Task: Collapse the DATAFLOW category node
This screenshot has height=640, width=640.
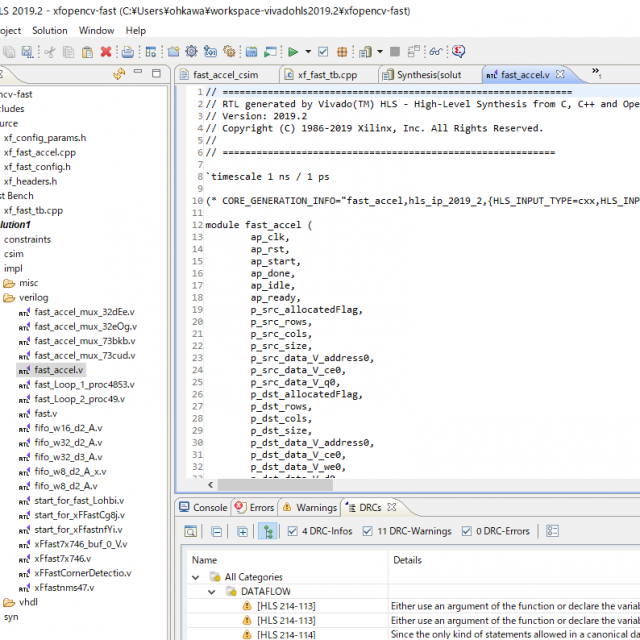Action: click(x=211, y=592)
